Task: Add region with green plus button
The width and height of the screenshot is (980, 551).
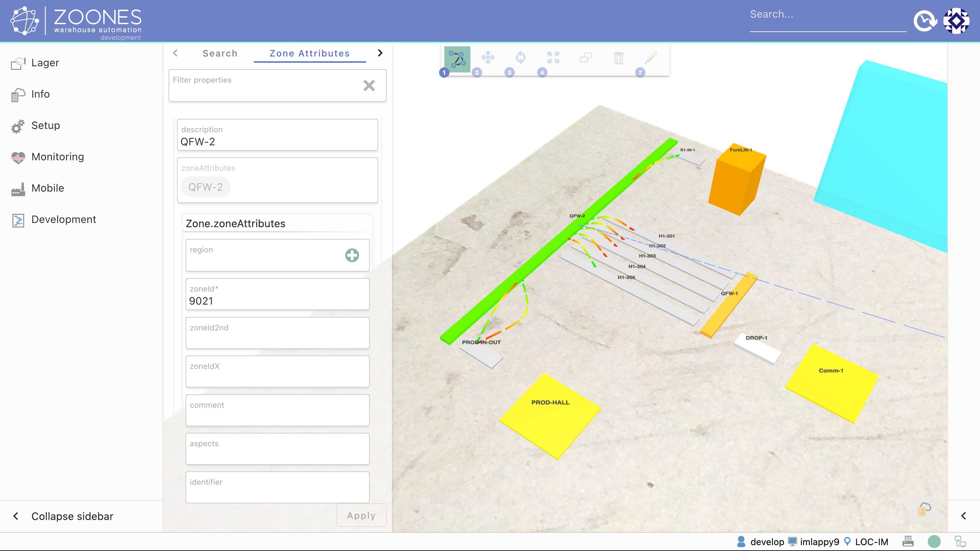Action: 352,255
